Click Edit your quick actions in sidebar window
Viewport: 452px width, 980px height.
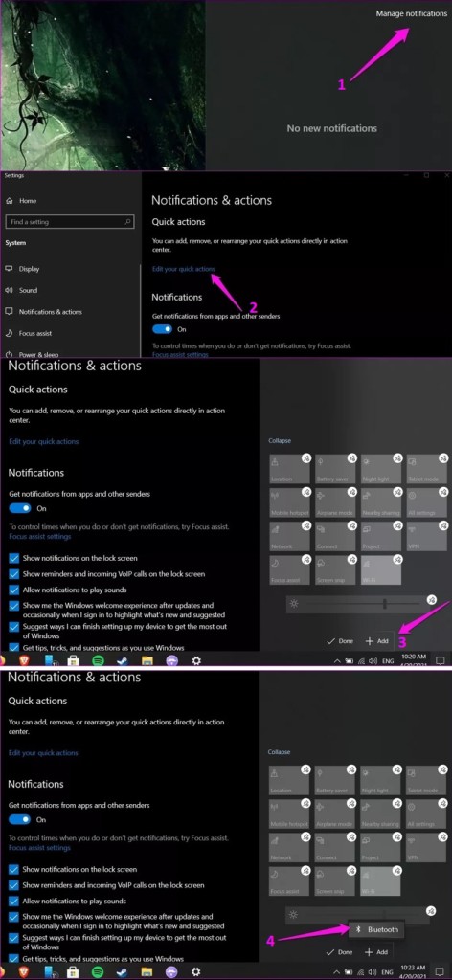coord(184,269)
